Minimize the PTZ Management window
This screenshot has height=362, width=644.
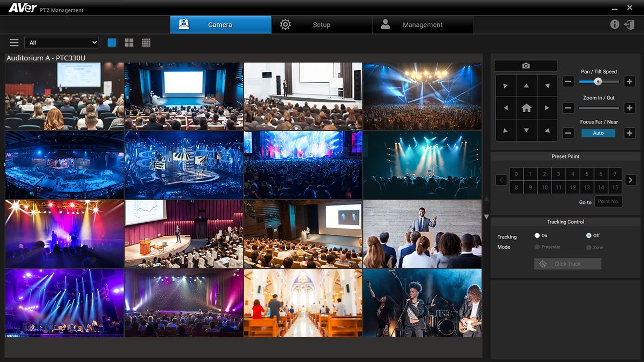point(614,8)
